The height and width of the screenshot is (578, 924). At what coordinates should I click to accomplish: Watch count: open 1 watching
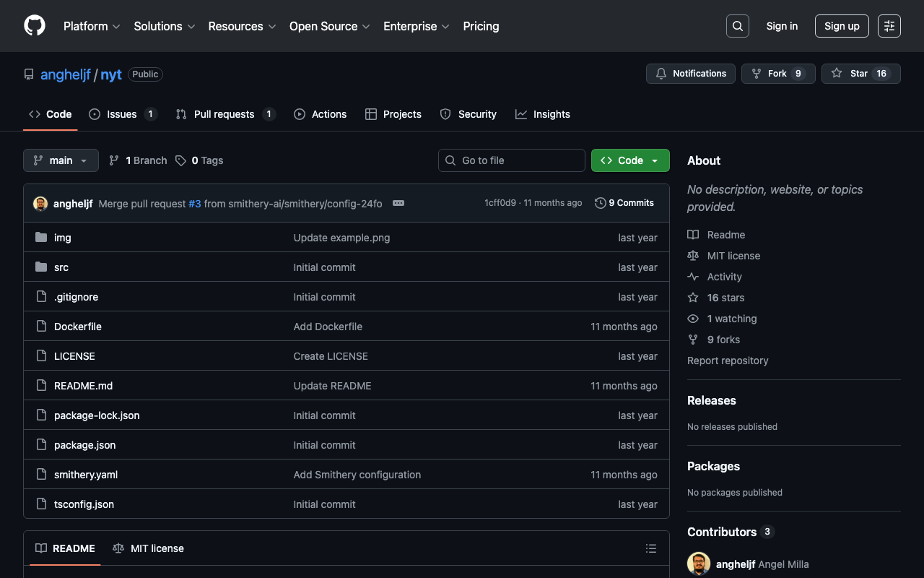[731, 319]
